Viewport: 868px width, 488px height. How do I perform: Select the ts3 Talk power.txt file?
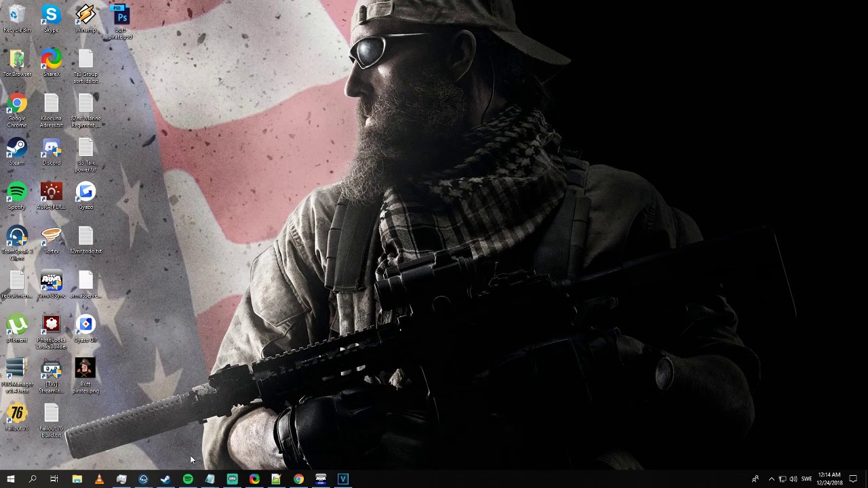85,155
